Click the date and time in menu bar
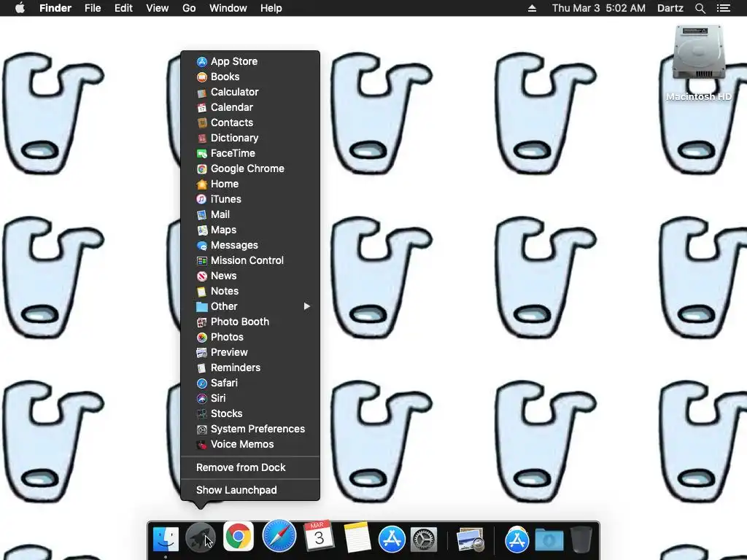747x560 pixels. 599,8
